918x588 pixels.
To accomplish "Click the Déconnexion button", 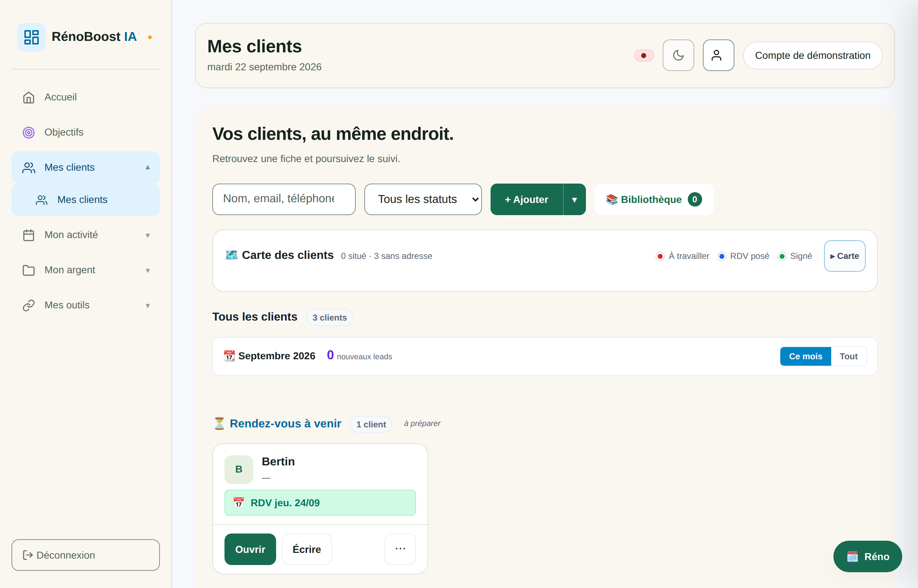I will point(86,555).
